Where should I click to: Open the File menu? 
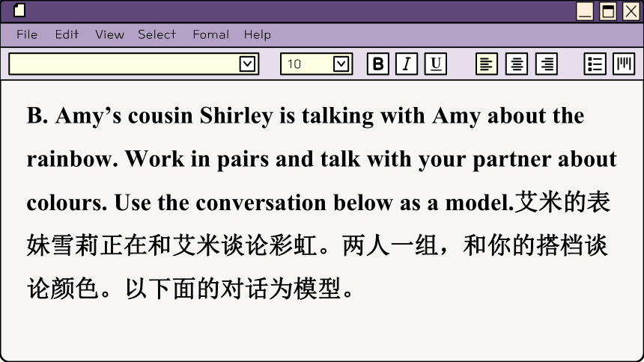coord(27,34)
